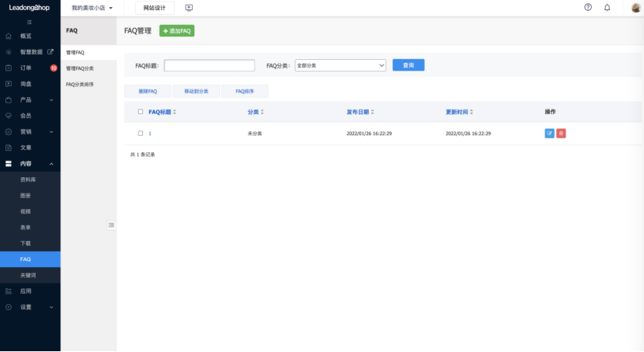
Task: Select all FAQs with the header checkbox
Action: click(x=141, y=111)
